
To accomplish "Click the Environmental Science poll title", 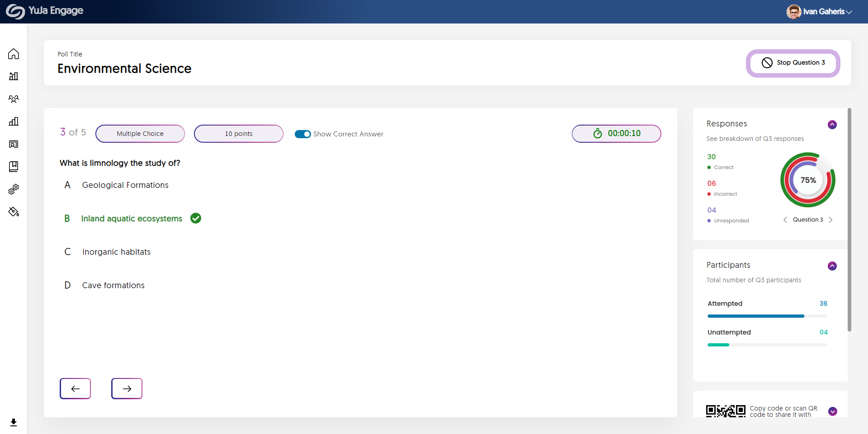I will tap(124, 69).
